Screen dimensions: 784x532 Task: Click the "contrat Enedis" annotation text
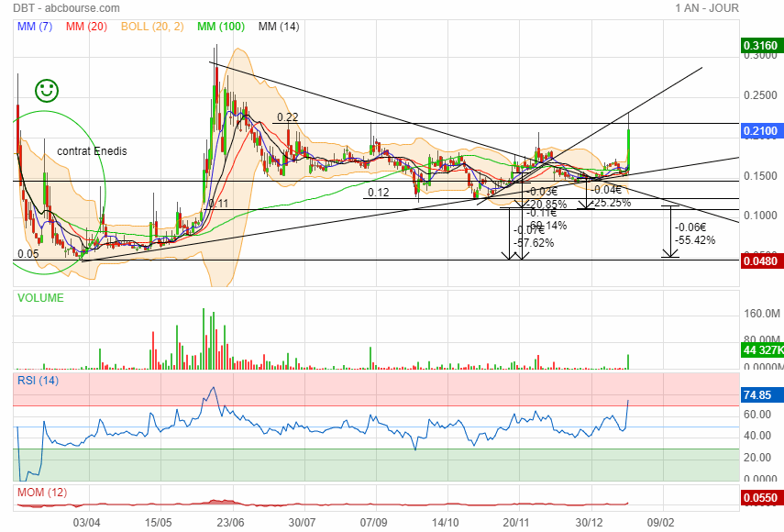(92, 151)
